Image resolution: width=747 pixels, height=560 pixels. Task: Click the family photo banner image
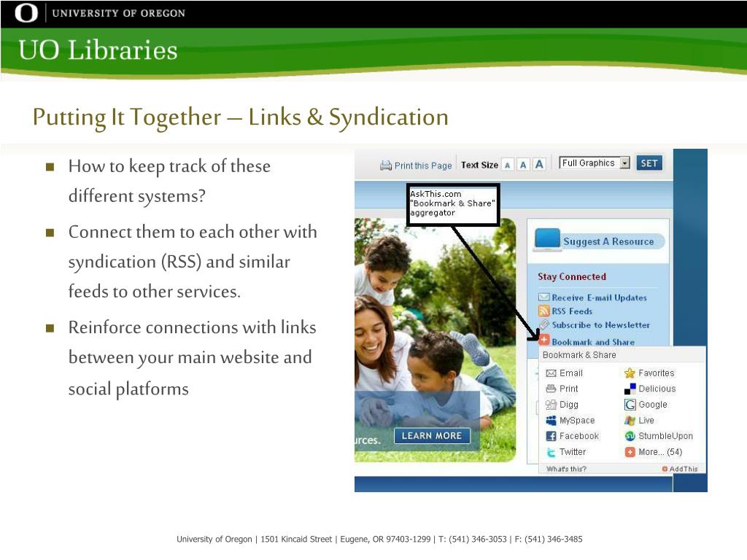point(435,340)
